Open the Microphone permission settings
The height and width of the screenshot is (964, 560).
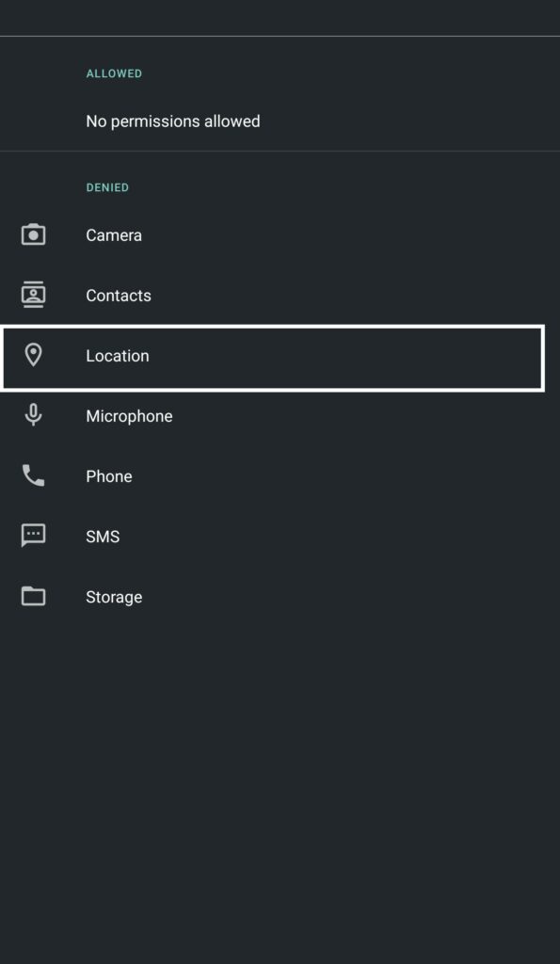[280, 415]
